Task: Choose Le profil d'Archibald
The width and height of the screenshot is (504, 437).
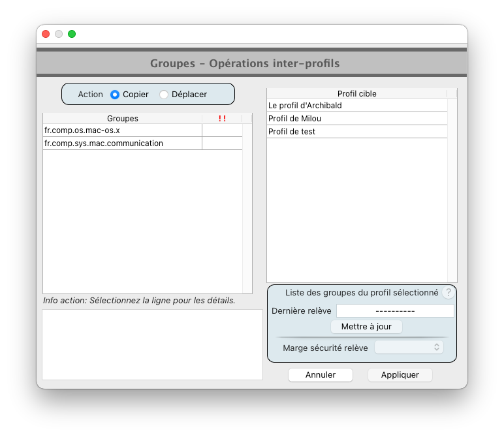Action: coord(357,105)
